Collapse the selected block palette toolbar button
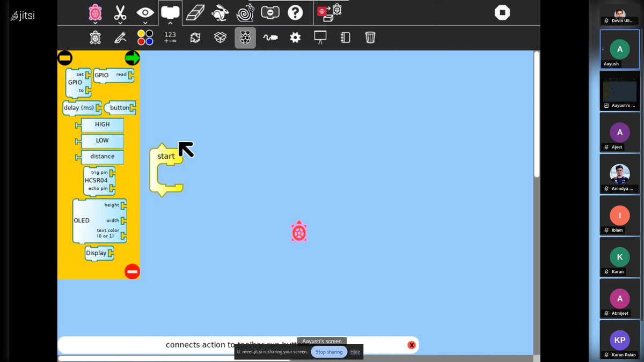This screenshot has height=362, width=644. [170, 12]
